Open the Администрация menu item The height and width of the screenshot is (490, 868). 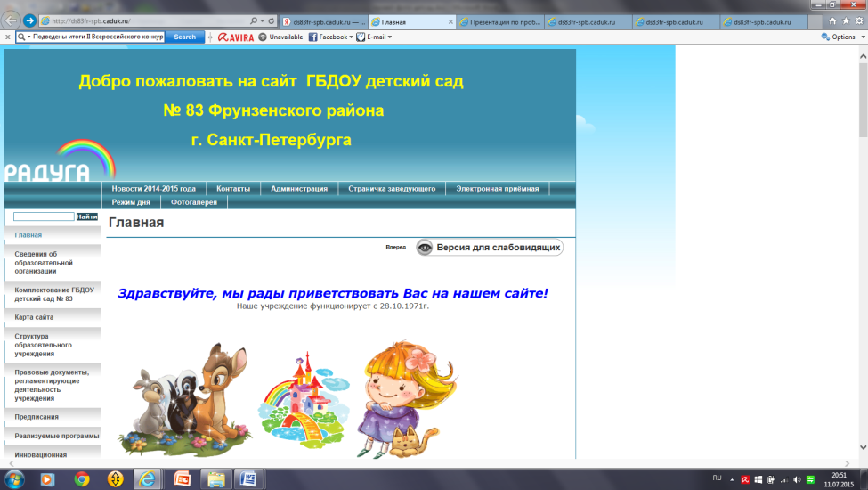[x=299, y=189]
